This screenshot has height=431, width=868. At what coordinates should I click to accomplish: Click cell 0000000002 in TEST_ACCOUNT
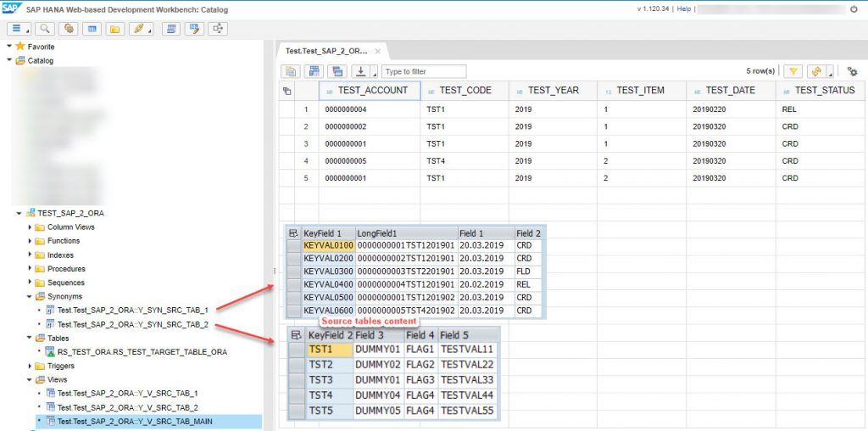click(370, 126)
